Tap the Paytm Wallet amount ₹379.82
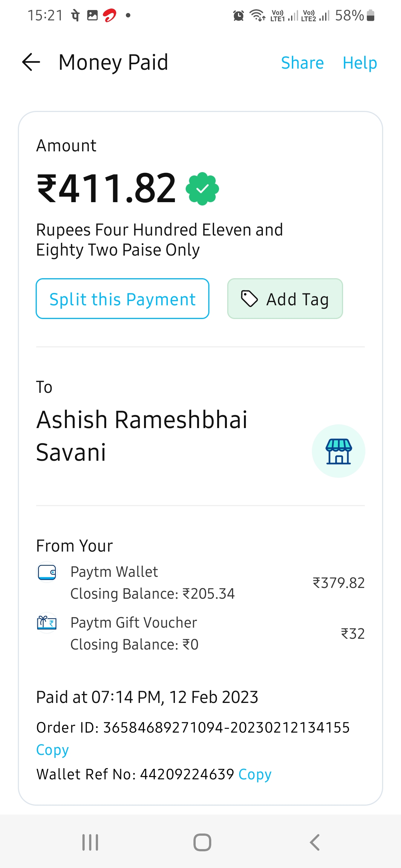The width and height of the screenshot is (401, 868). [338, 583]
